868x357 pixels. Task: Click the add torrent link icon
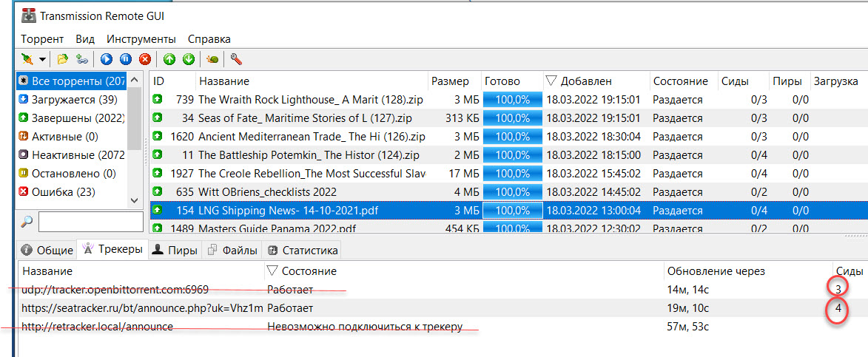82,59
